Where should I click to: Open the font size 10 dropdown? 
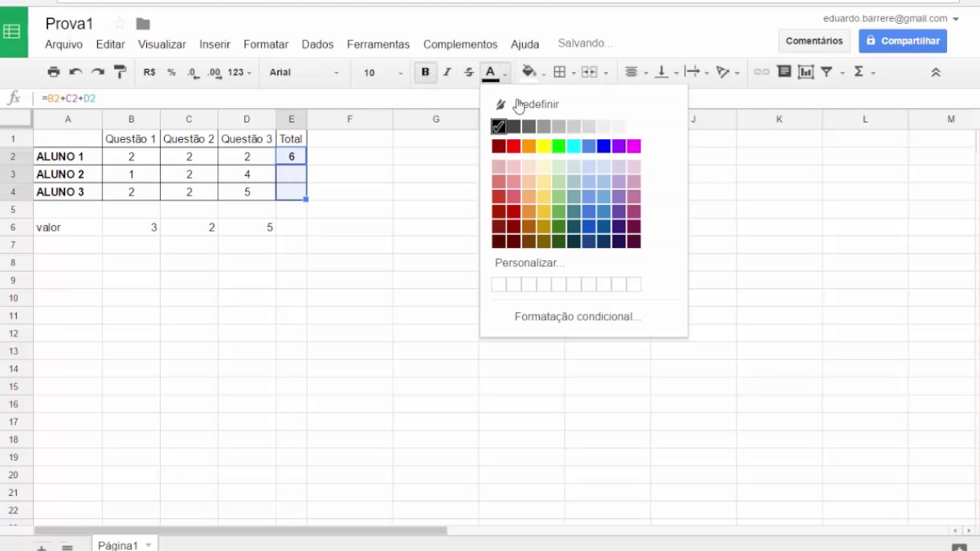tap(383, 72)
